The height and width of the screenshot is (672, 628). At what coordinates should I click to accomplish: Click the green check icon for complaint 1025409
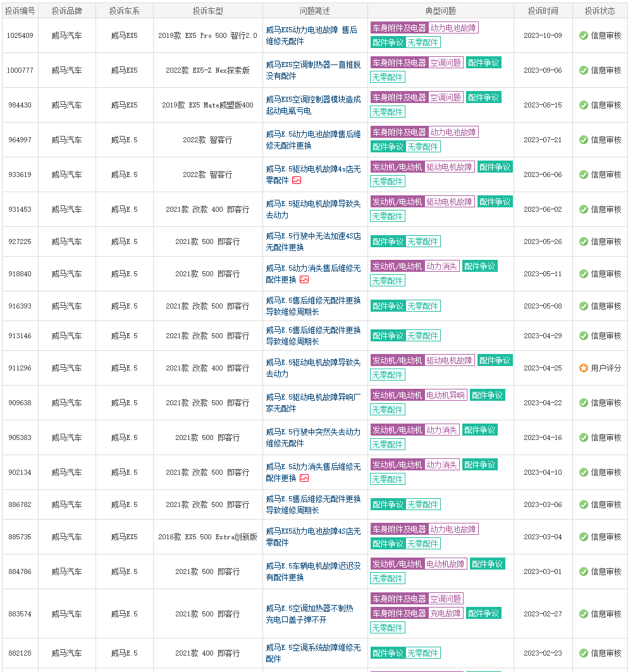584,35
